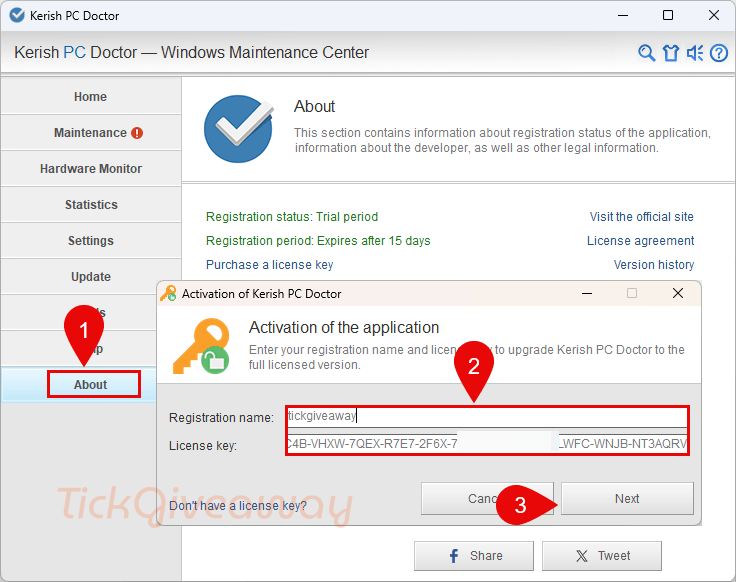This screenshot has height=582, width=736.
Task: Click the Facebook icon on Share button
Action: pos(454,556)
